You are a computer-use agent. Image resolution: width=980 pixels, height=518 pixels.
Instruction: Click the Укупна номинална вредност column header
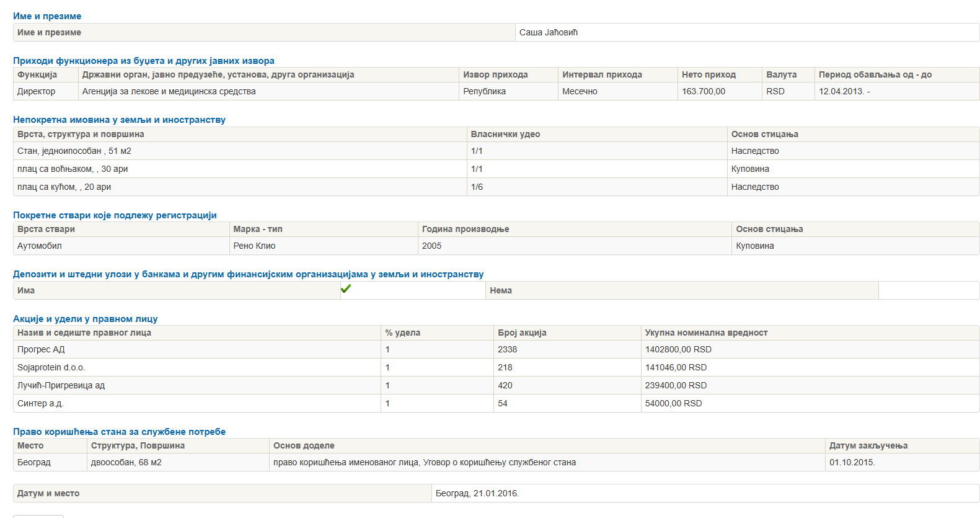coord(706,333)
